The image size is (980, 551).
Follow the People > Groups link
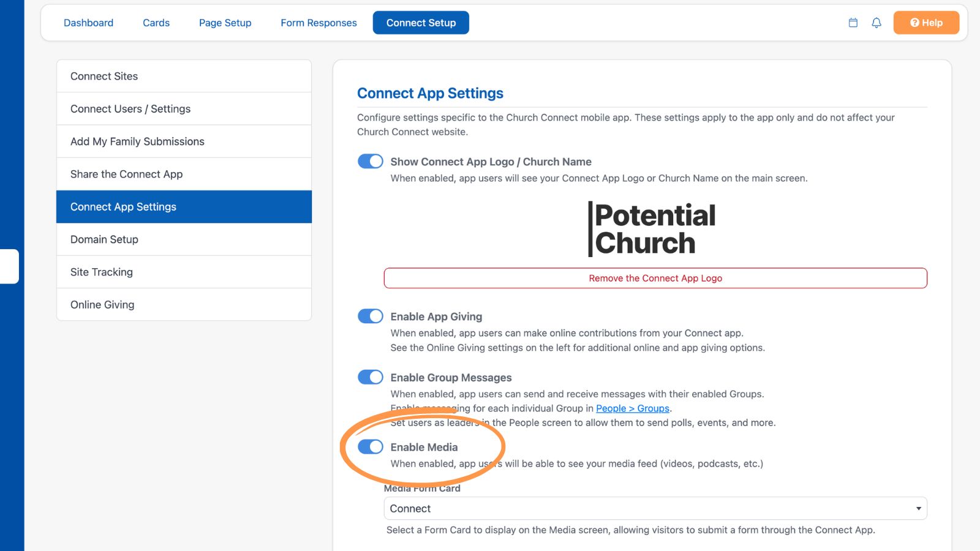tap(633, 408)
